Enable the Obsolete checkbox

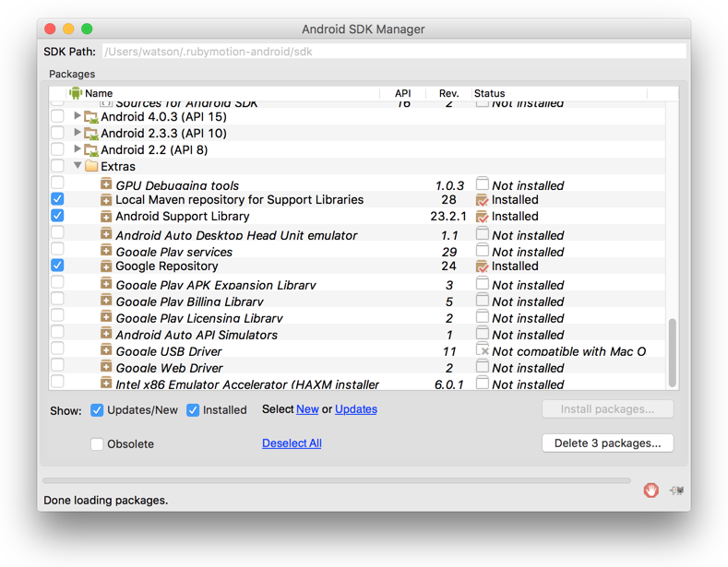click(97, 444)
